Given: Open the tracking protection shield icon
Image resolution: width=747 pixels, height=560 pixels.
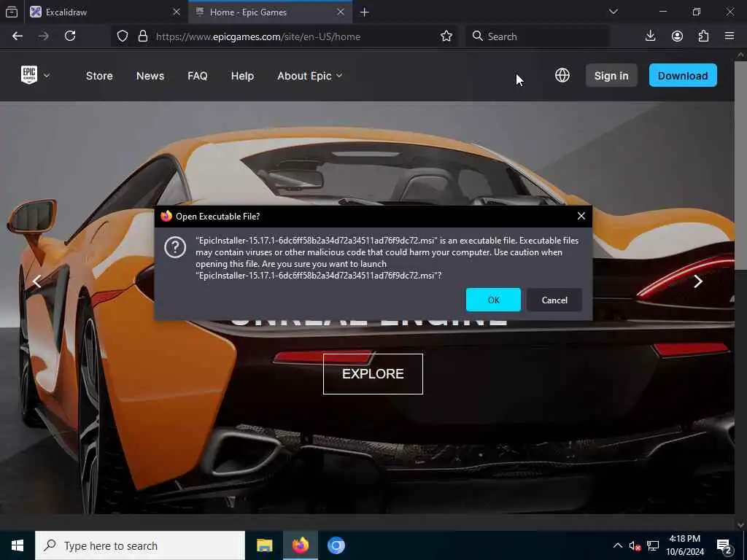Looking at the screenshot, I should 123,36.
